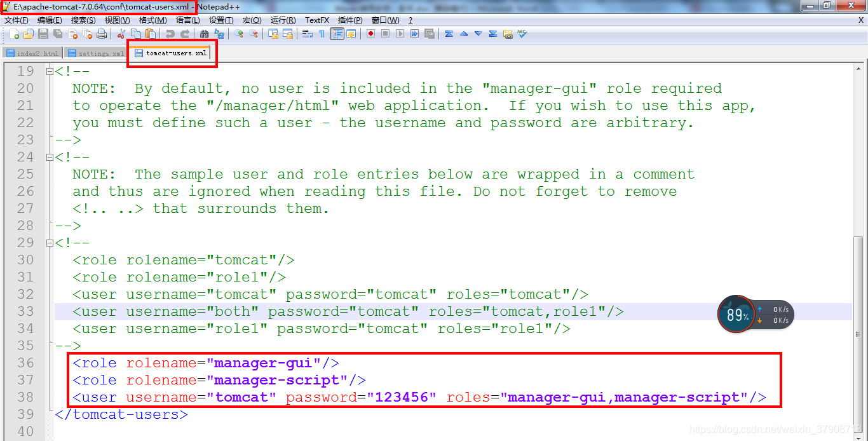Image resolution: width=868 pixels, height=441 pixels.
Task: Collapse the comment fold at line 24
Action: (x=50, y=157)
